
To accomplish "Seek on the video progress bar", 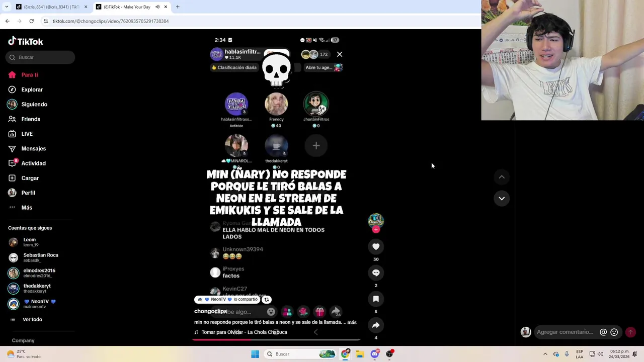I will point(276,339).
